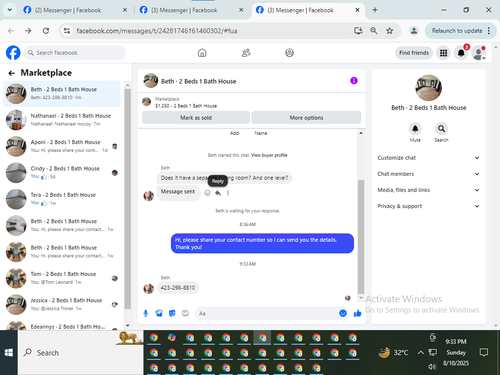Open taskbar volume speaker icon
The width and height of the screenshot is (500, 375).
[432, 367]
